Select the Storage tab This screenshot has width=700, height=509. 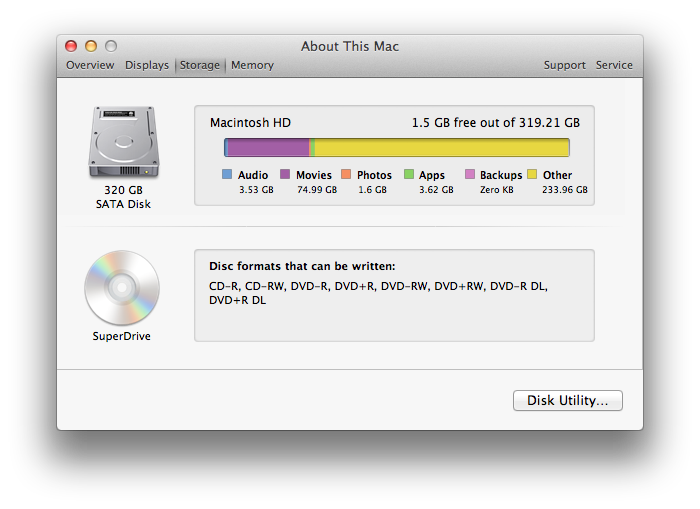[x=199, y=65]
